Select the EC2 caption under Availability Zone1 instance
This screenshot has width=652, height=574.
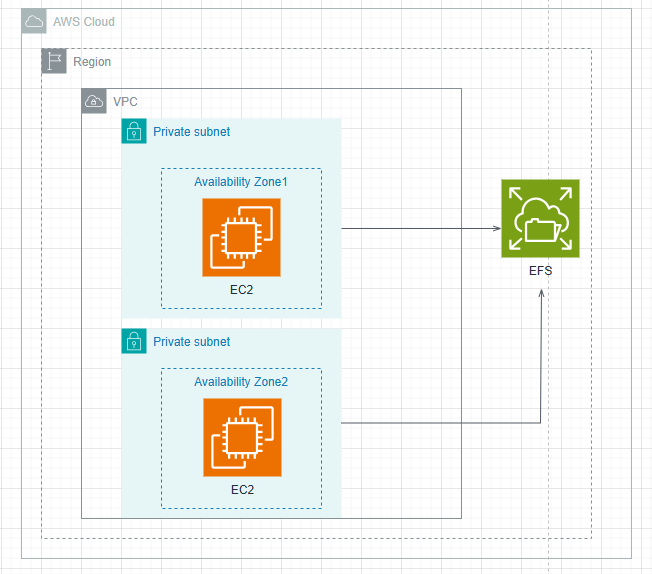pyautogui.click(x=241, y=289)
